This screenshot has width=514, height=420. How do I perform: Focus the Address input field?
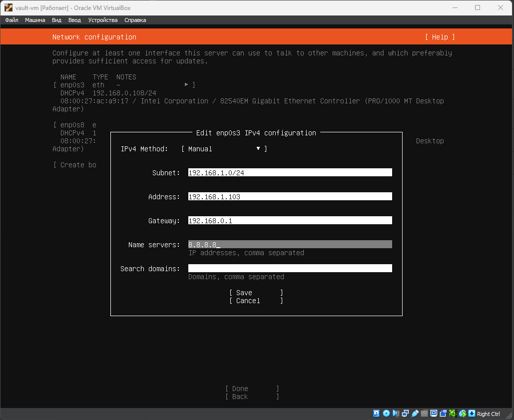pyautogui.click(x=290, y=196)
